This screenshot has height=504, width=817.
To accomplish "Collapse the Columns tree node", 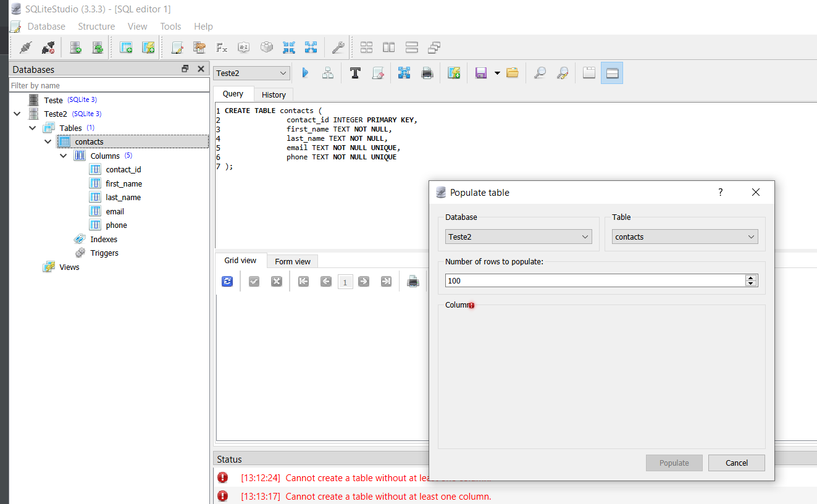I will pyautogui.click(x=64, y=156).
